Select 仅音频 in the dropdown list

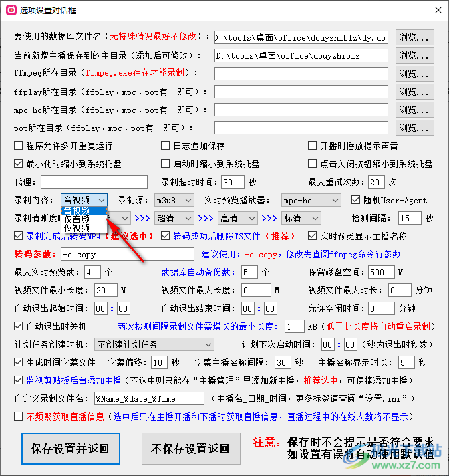tap(84, 219)
